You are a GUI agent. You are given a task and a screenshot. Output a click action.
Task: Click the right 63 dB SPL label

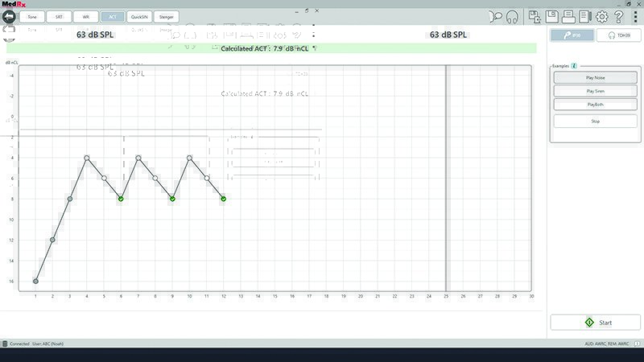(448, 35)
